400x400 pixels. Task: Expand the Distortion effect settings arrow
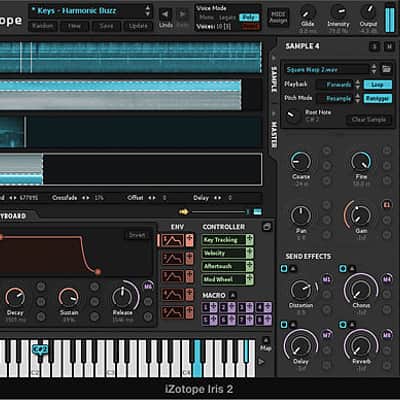293,268
